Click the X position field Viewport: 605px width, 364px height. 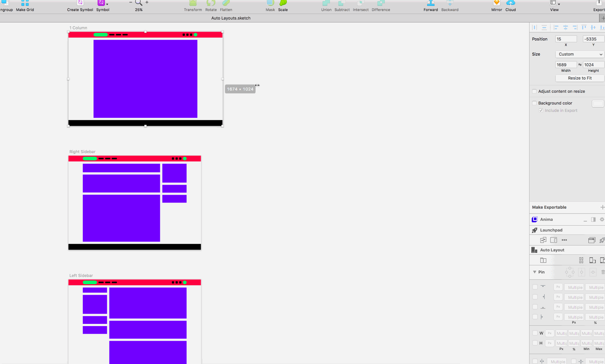(x=566, y=39)
